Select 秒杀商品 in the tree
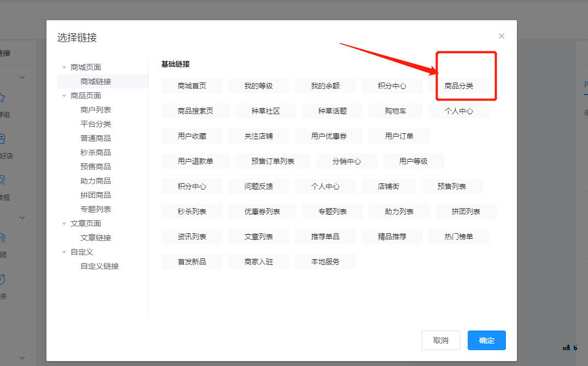Viewport: 588px width, 366px height. (x=96, y=152)
